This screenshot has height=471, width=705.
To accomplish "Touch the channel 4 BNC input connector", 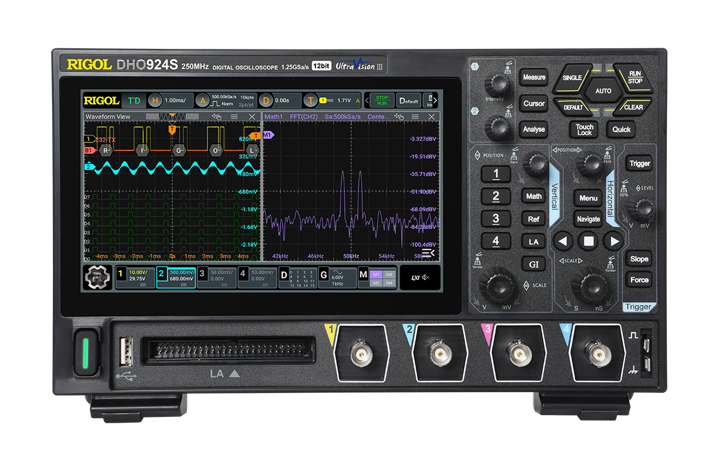I will tap(598, 354).
